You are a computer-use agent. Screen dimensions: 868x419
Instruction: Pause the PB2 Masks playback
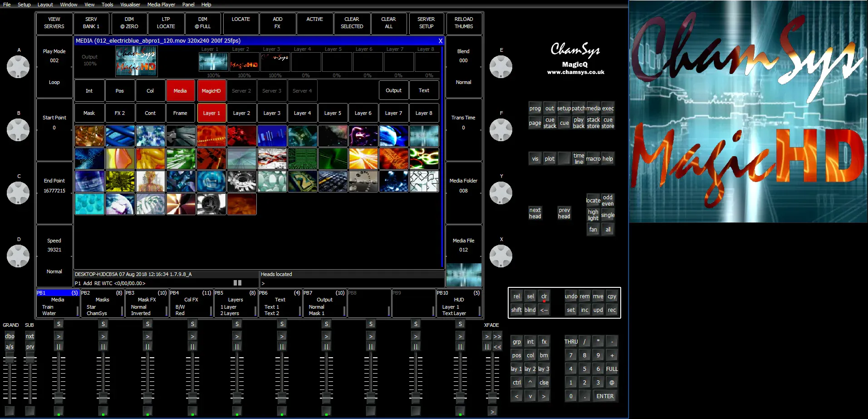(x=103, y=347)
